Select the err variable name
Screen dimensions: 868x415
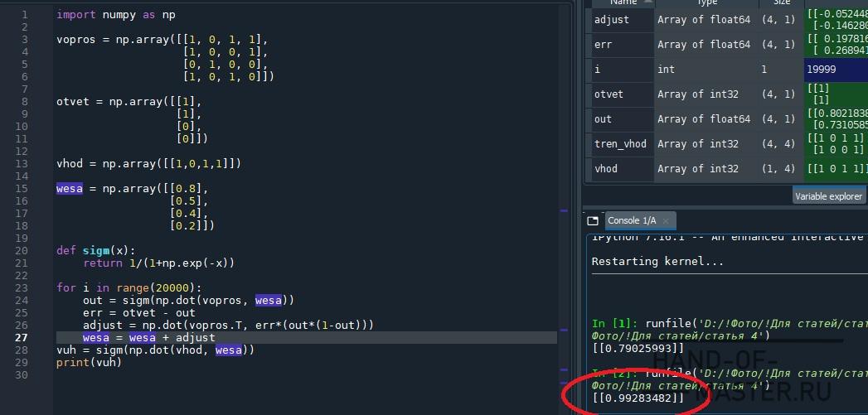[x=603, y=44]
